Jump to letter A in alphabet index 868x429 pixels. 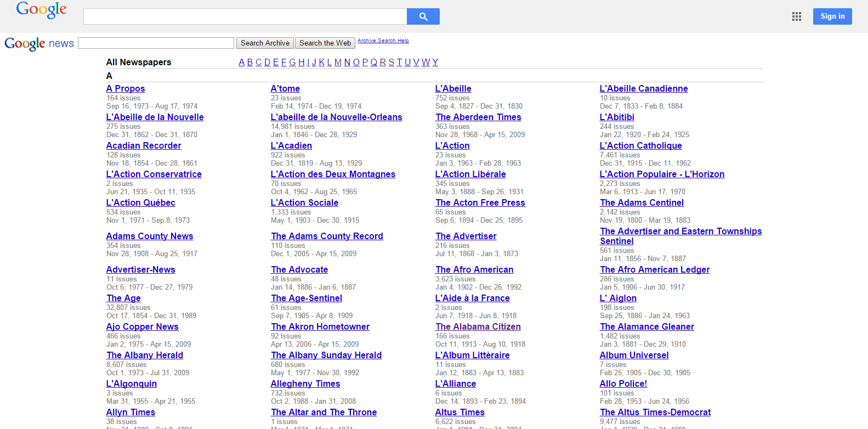[x=242, y=62]
